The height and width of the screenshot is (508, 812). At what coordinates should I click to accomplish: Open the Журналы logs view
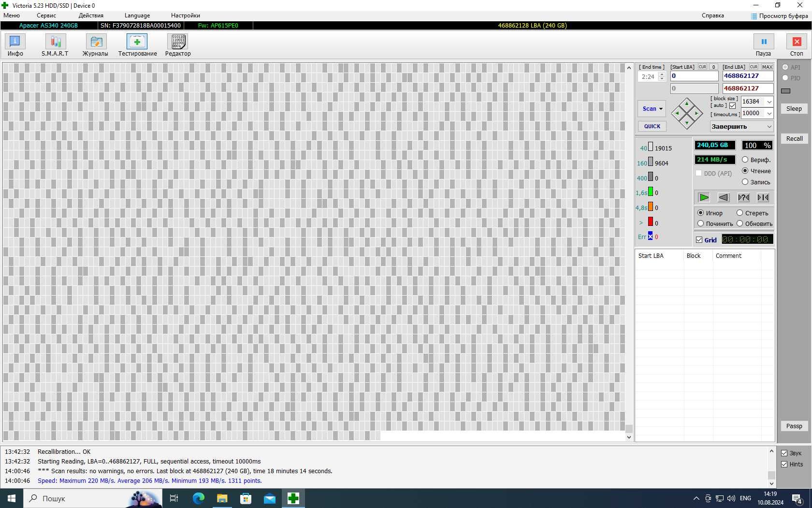[95, 45]
